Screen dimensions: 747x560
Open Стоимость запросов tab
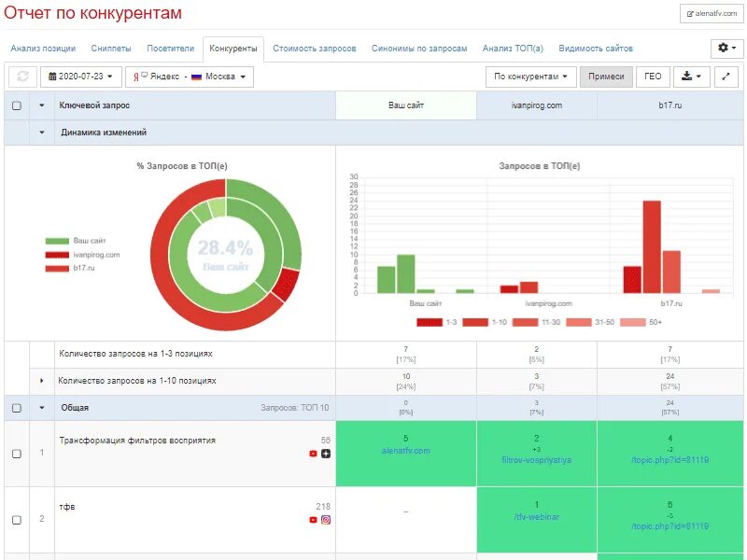[315, 49]
